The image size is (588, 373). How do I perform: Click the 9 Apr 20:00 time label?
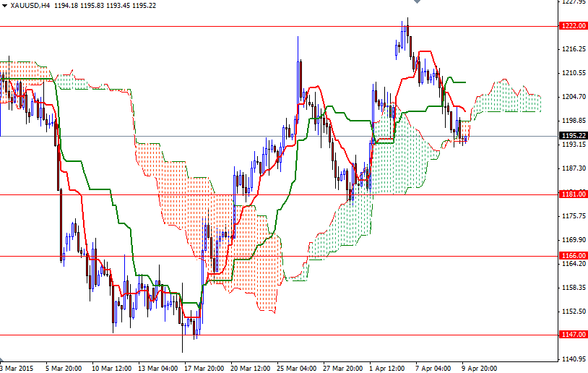click(480, 367)
